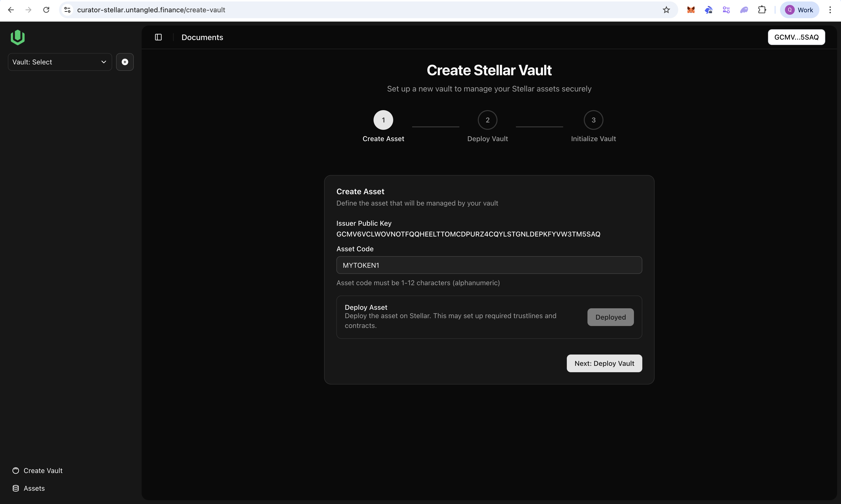
Task: Open the purple sliders extension icon
Action: [x=726, y=10]
